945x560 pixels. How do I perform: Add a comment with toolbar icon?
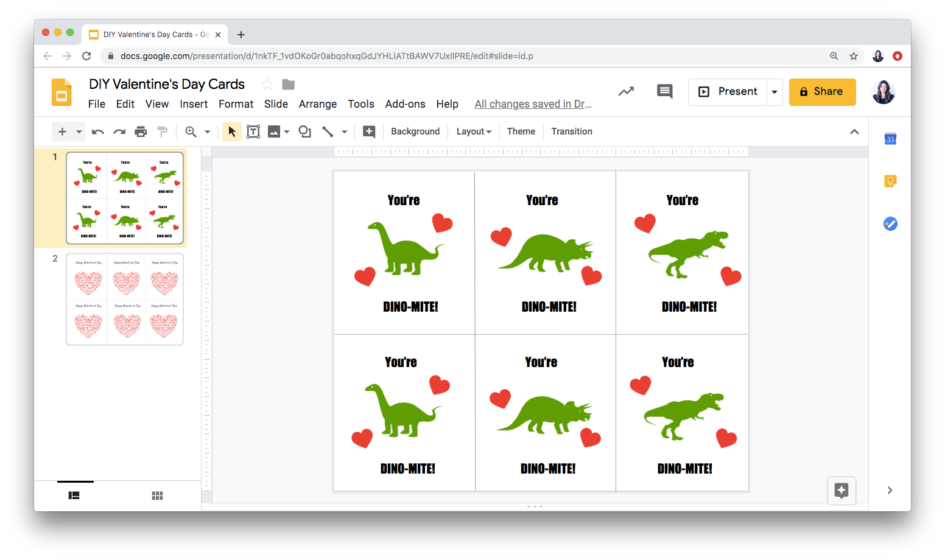[x=369, y=131]
